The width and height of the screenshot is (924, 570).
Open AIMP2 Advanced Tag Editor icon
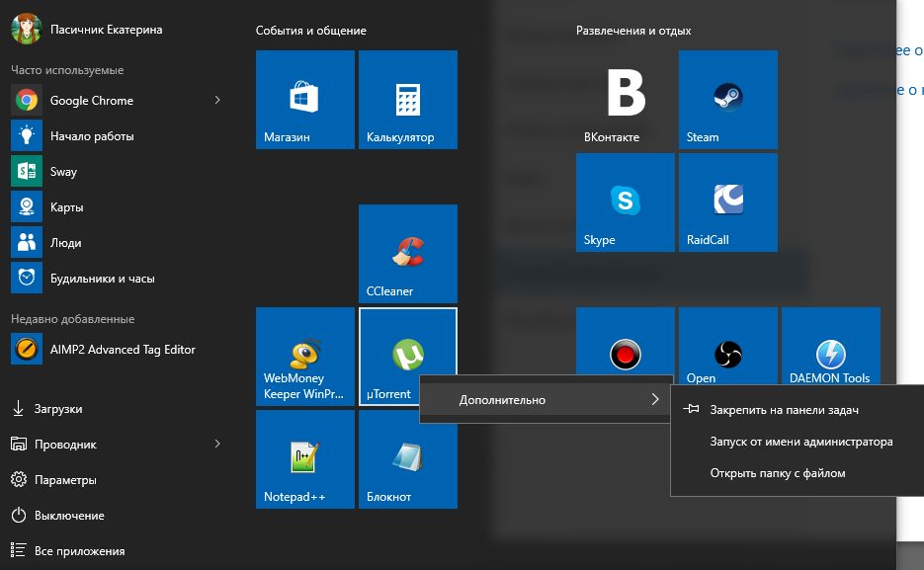[27, 349]
